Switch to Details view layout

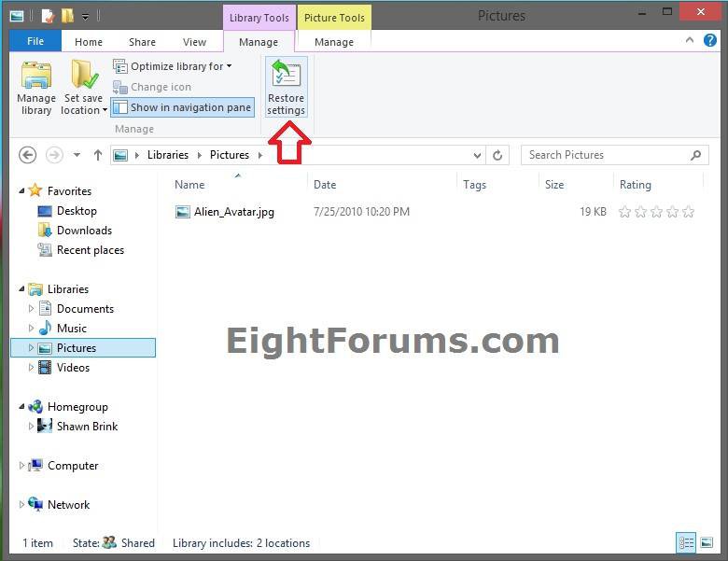[686, 542]
